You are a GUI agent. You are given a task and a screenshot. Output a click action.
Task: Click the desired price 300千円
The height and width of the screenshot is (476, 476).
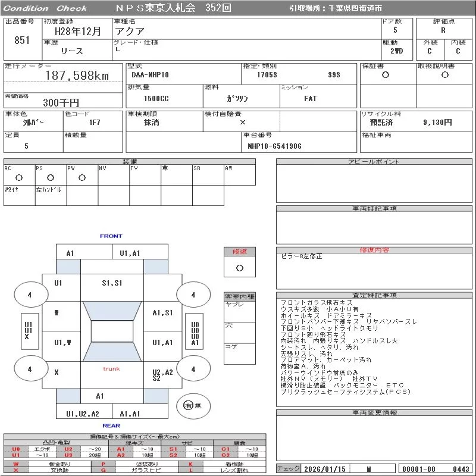[61, 102]
